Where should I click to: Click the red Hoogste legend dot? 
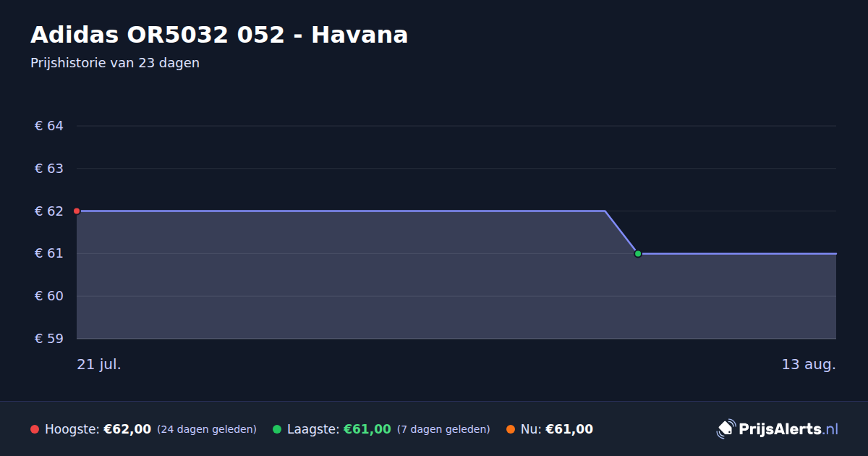click(x=35, y=429)
